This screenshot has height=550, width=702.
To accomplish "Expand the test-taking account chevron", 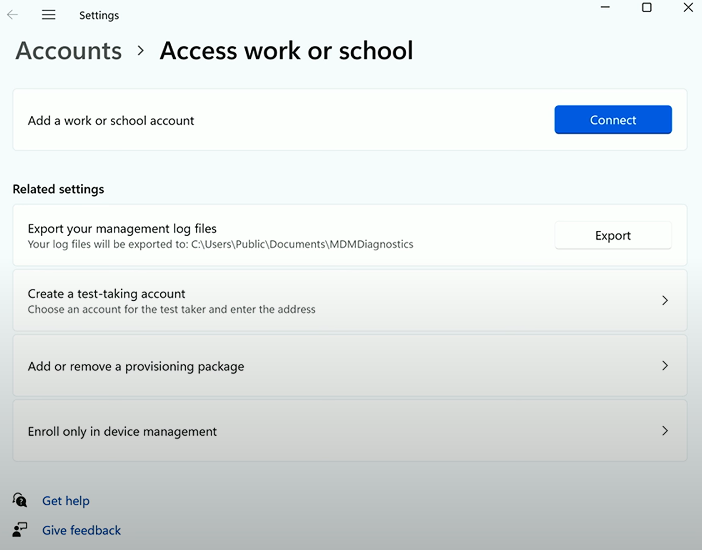I will point(665,300).
